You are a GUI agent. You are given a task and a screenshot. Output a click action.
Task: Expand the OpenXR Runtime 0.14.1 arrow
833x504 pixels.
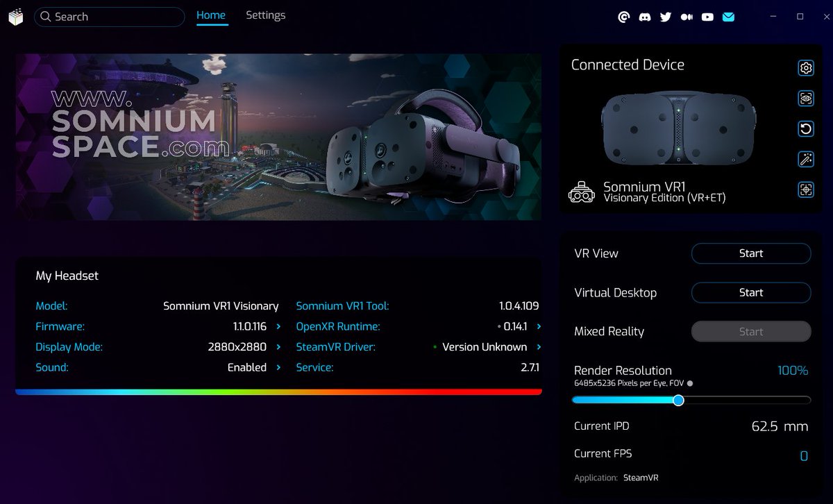(x=539, y=326)
